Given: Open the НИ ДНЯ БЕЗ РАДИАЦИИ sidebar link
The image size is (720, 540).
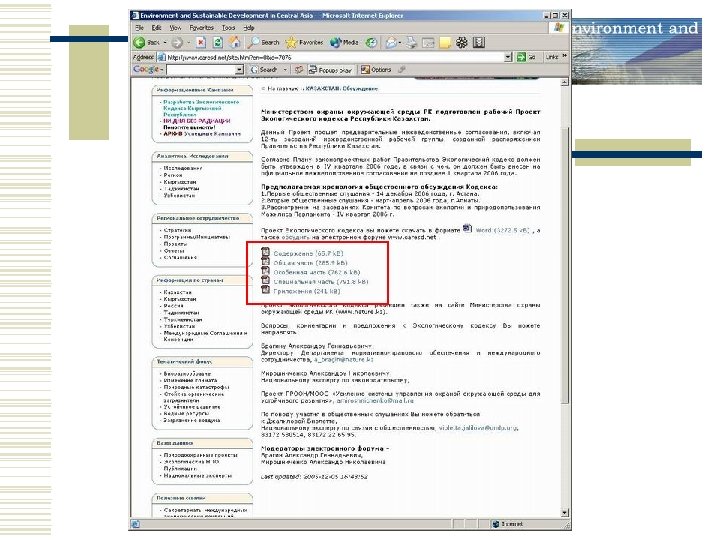Looking at the screenshot, I should 197,121.
